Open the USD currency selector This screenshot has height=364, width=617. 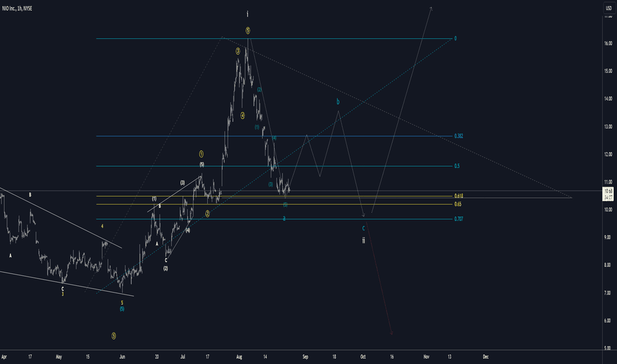[x=608, y=8]
